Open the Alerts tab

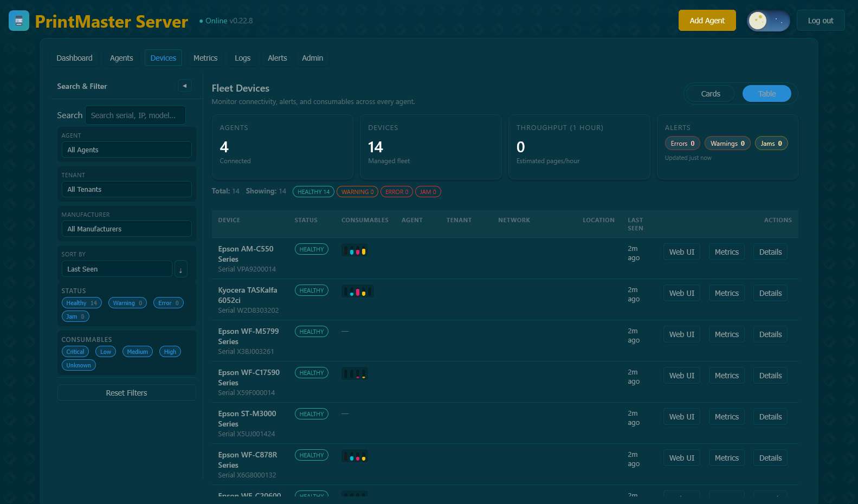[278, 58]
